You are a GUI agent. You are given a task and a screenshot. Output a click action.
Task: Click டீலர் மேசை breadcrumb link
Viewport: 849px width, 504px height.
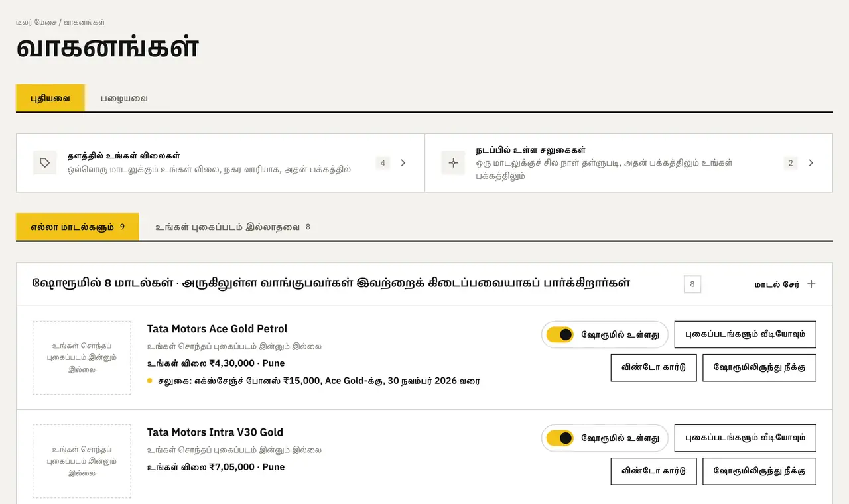pos(36,22)
